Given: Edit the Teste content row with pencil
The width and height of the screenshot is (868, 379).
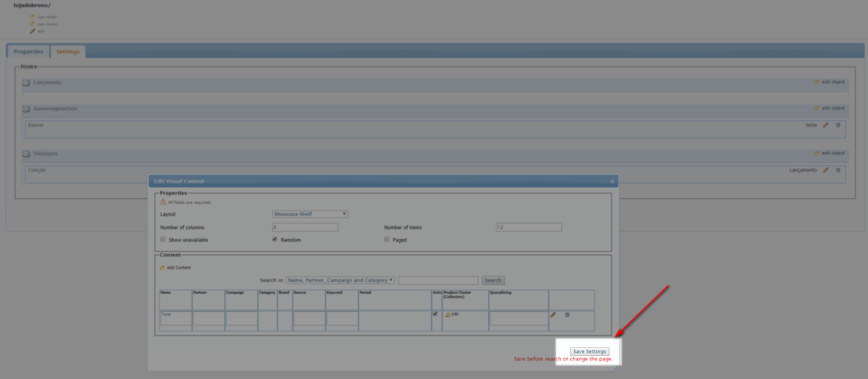Looking at the screenshot, I should click(553, 315).
